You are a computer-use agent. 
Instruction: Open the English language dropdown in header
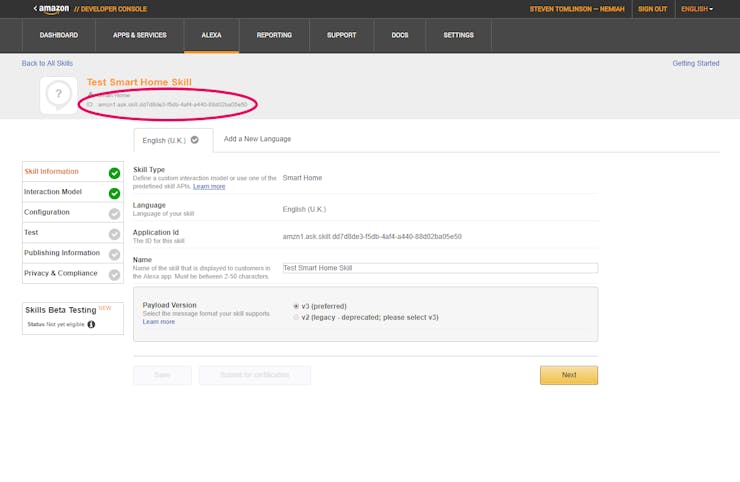[x=697, y=9]
